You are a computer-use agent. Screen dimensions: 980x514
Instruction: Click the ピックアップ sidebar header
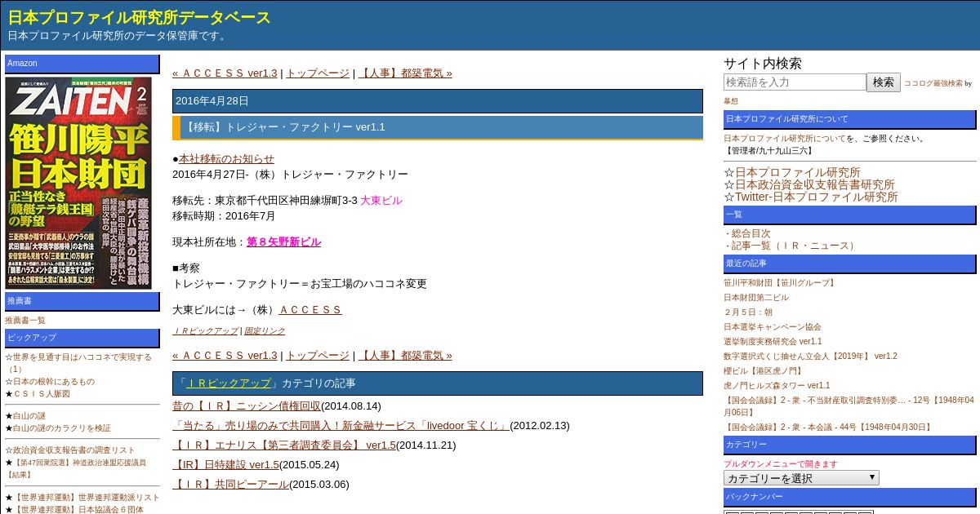[x=82, y=338]
